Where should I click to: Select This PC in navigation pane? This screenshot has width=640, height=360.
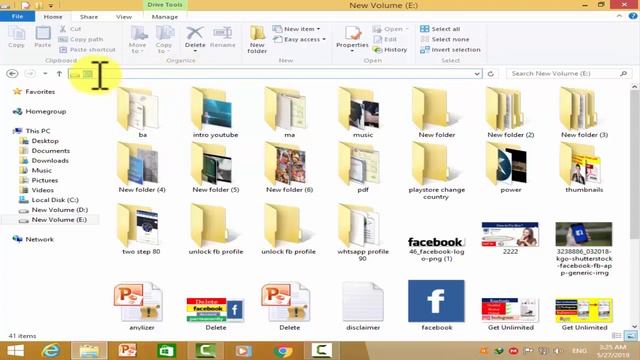32,131
